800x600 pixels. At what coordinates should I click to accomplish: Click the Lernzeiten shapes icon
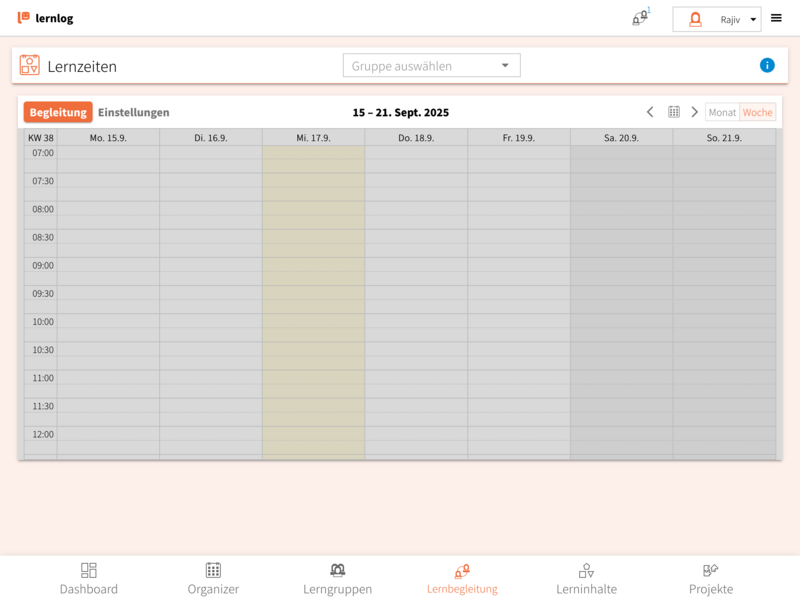pos(30,65)
